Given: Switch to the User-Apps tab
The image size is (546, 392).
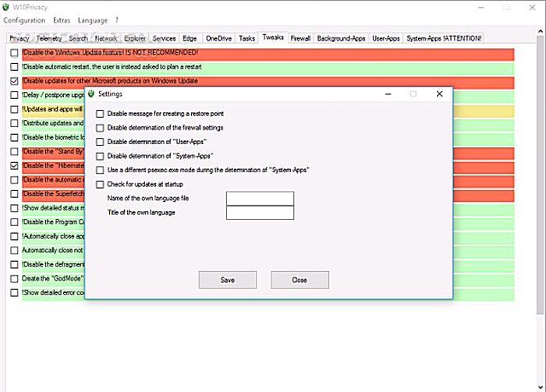Looking at the screenshot, I should (386, 39).
